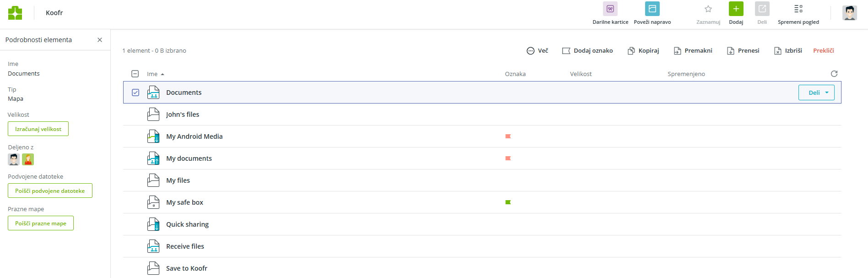Open Darilne kartice gift cards icon

(x=610, y=9)
